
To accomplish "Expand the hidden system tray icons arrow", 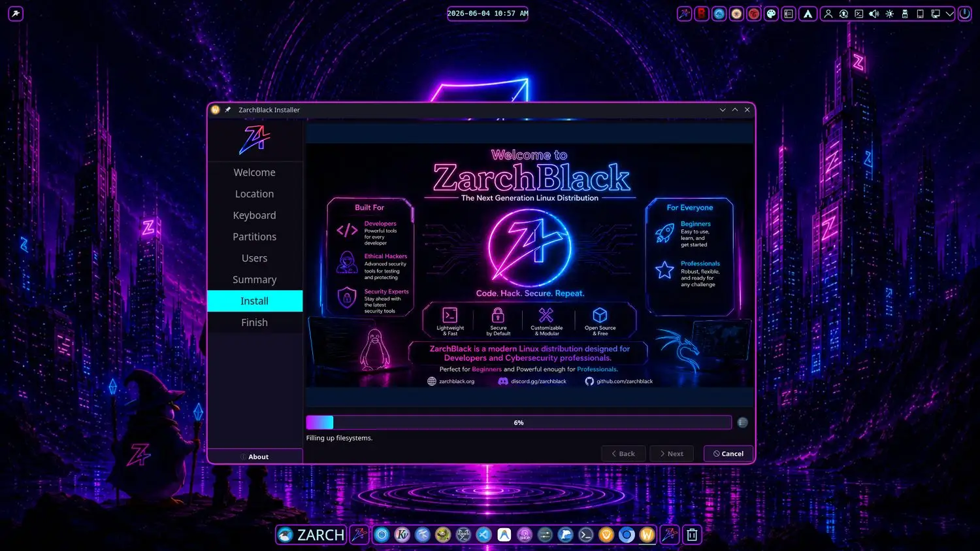I will point(949,14).
